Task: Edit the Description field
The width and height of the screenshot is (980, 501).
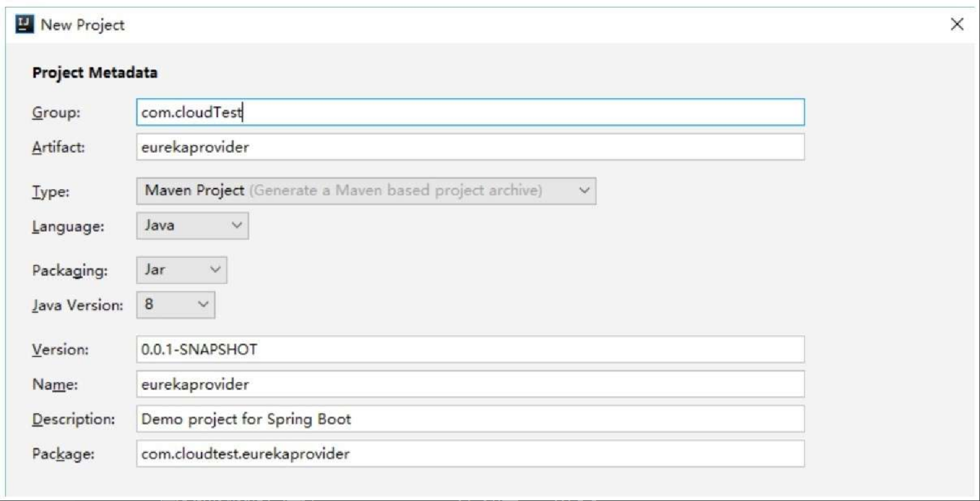Action: pyautogui.click(x=470, y=419)
